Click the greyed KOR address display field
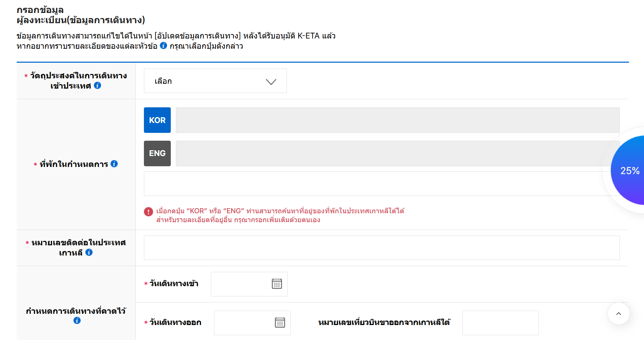Screen dimensions: 644x340 (x=397, y=120)
